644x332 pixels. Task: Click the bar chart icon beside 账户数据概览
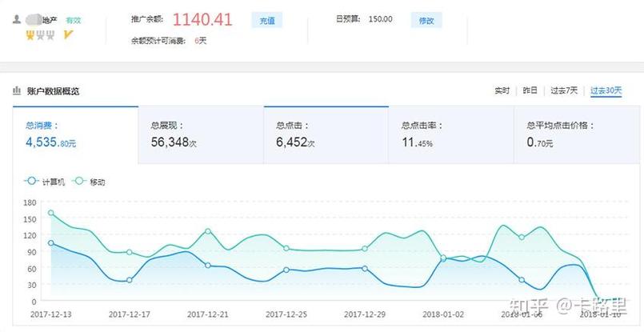(17, 90)
